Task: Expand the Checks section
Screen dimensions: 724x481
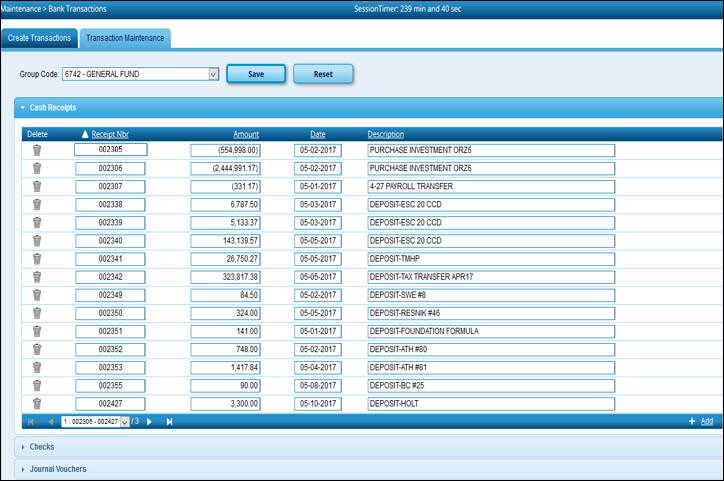Action: [41, 447]
